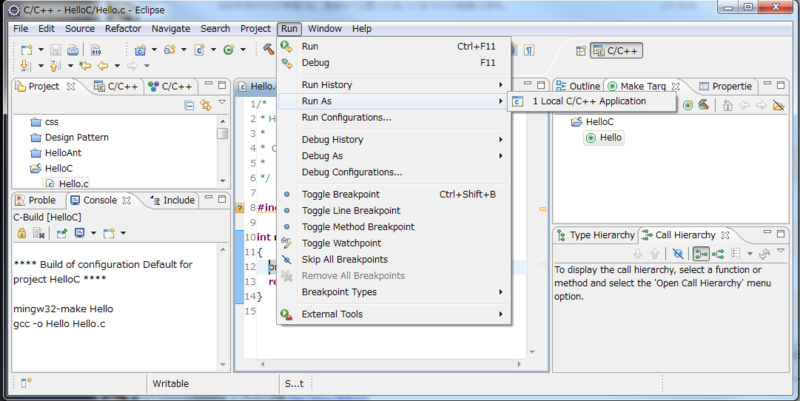
Task: Click the Back navigation arrow icon
Action: (x=103, y=65)
